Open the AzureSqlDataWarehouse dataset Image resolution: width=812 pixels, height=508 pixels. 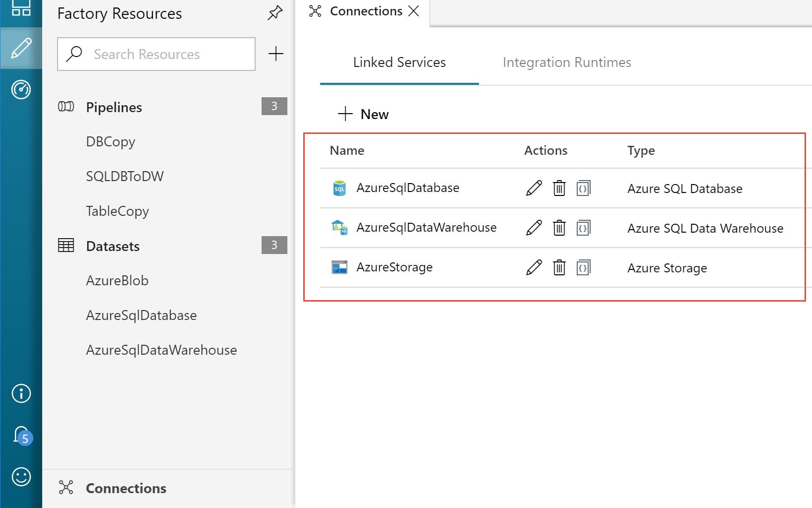point(161,350)
